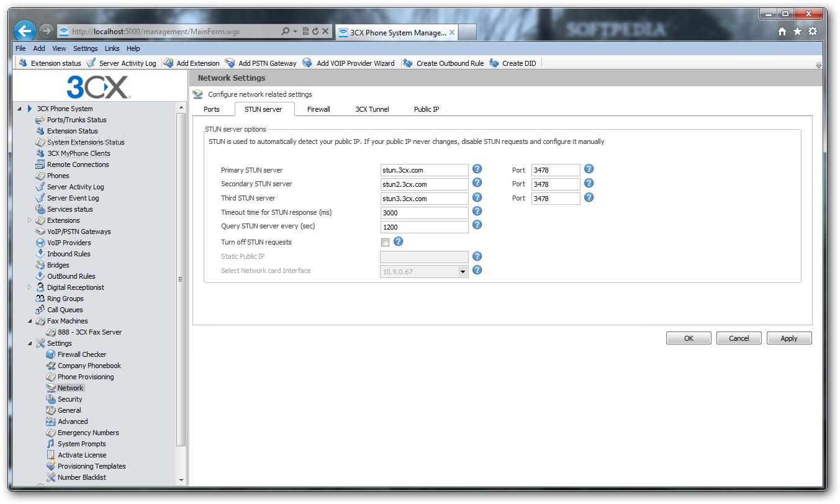Open Settings menu in menu bar
The height and width of the screenshot is (504, 840).
coord(86,48)
